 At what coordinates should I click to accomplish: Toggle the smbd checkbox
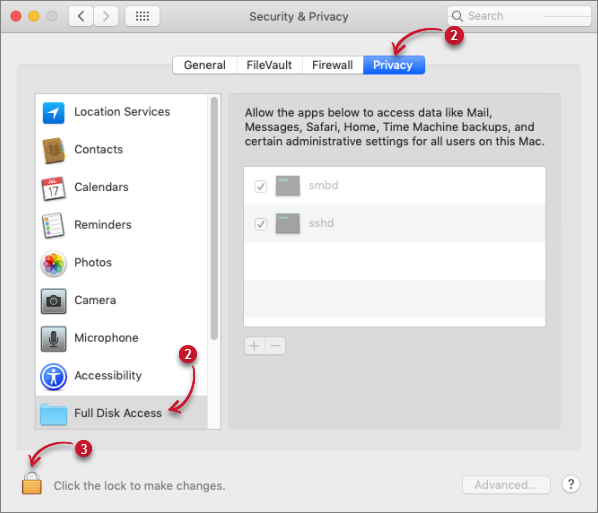point(261,186)
